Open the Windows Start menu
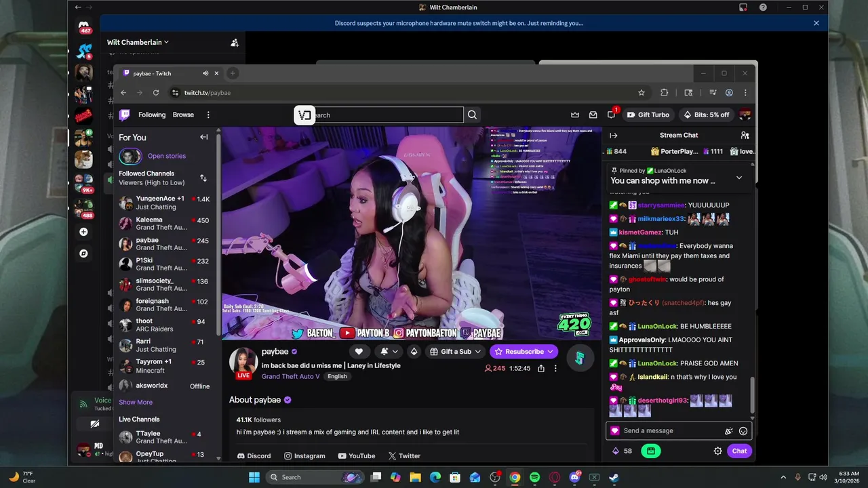868x488 pixels. click(254, 477)
